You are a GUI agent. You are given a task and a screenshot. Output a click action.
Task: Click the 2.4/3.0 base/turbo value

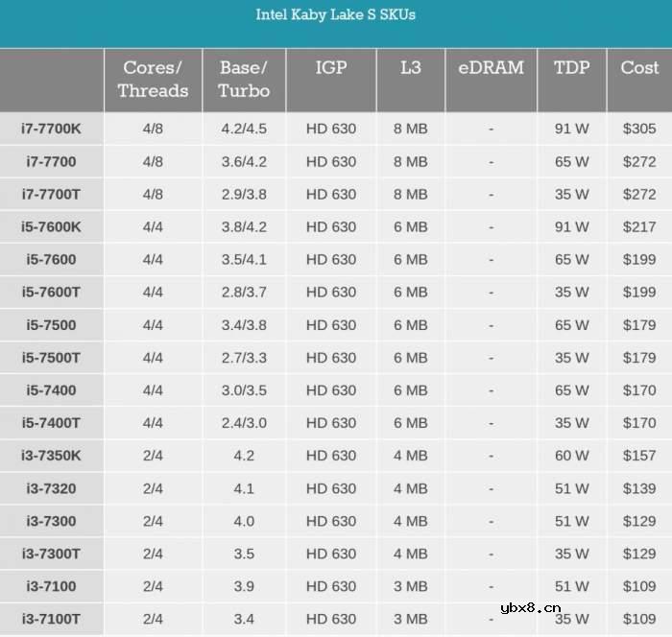point(244,423)
